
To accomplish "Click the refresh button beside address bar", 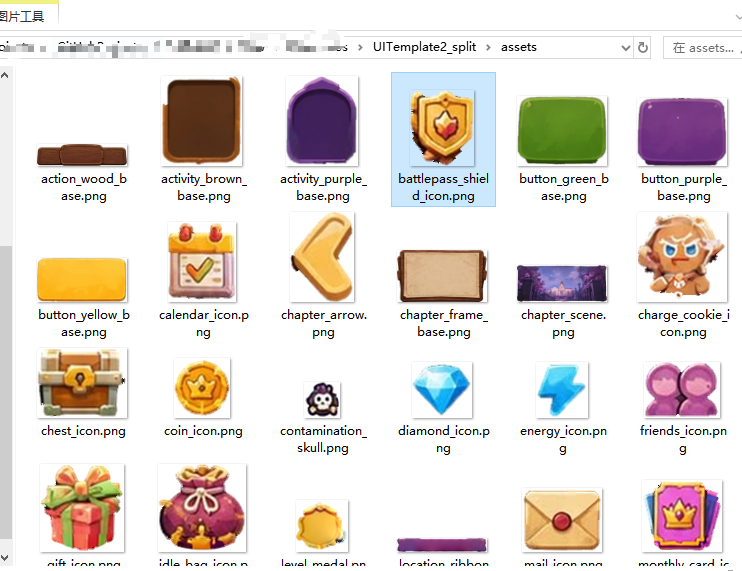I will 643,47.
